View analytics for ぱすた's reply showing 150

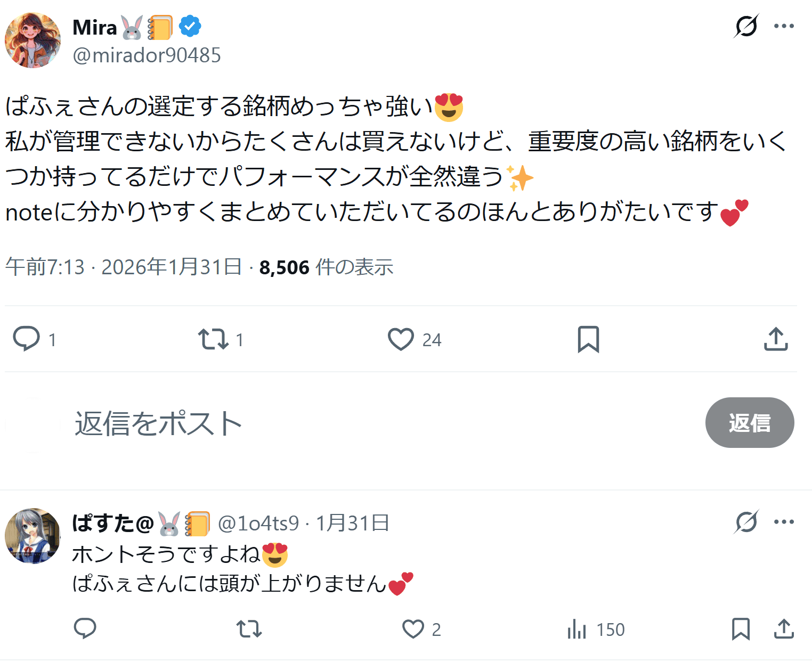click(x=577, y=629)
